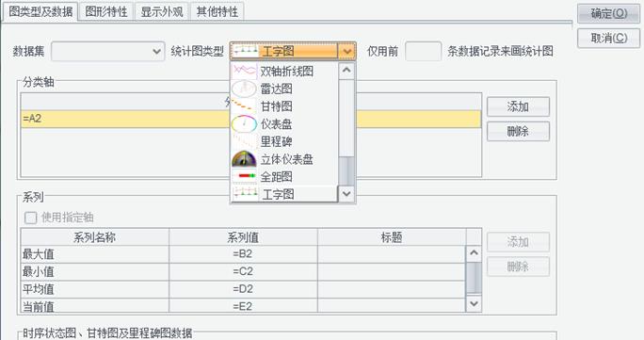Select the 立体仪表盘 3D gauge icon

tap(245, 159)
